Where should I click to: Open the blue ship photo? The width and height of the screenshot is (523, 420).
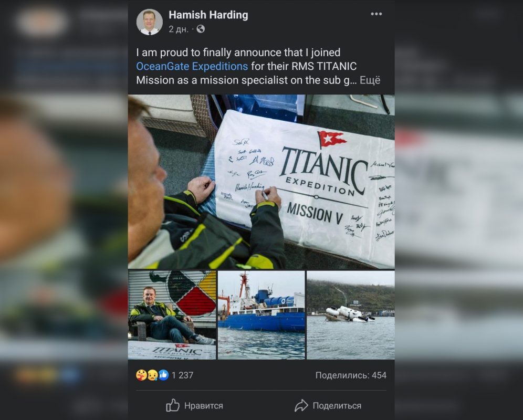tap(261, 315)
